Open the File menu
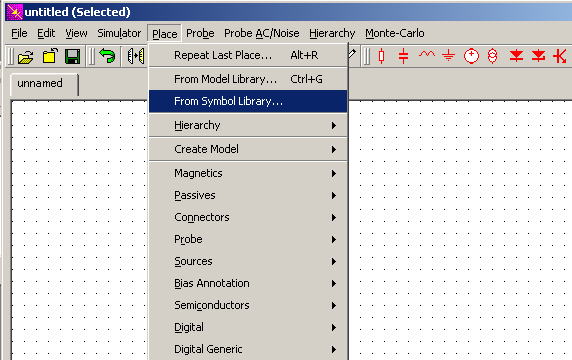The height and width of the screenshot is (360, 572). pyautogui.click(x=19, y=33)
